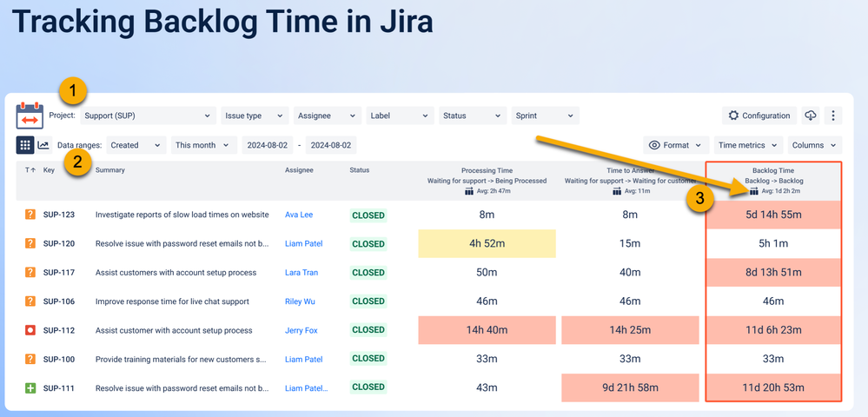The image size is (868, 417).
Task: Click the 8d 13h 51m Backlog Time cell
Action: (x=773, y=273)
